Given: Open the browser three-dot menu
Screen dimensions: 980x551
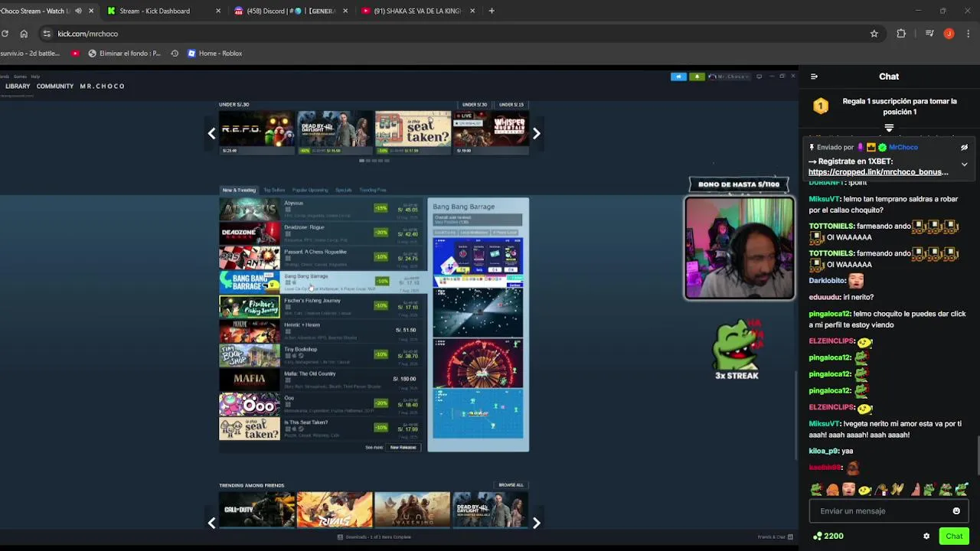Looking at the screenshot, I should [969, 34].
